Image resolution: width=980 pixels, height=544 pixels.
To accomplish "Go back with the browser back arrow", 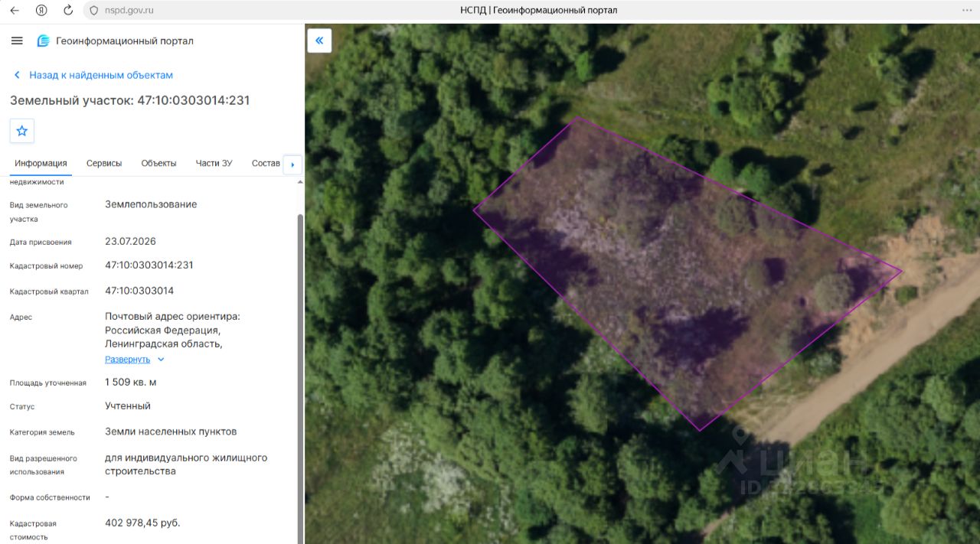I will click(14, 10).
